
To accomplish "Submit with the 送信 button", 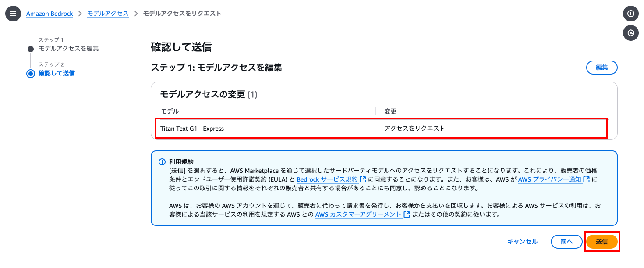I will 602,242.
